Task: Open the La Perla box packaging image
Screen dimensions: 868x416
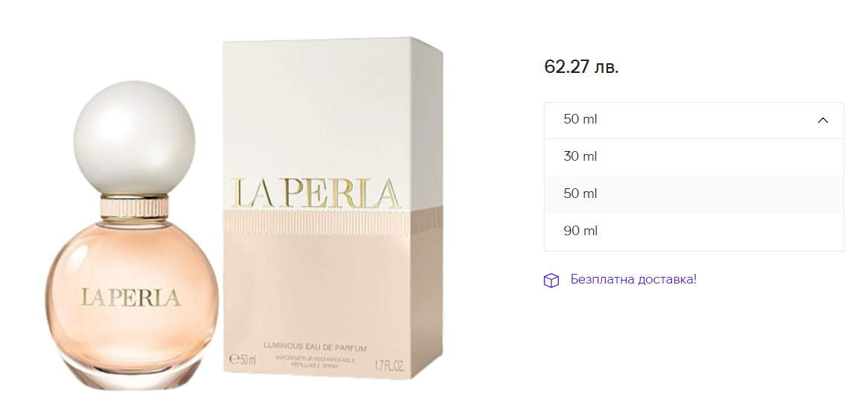Action: [333, 214]
